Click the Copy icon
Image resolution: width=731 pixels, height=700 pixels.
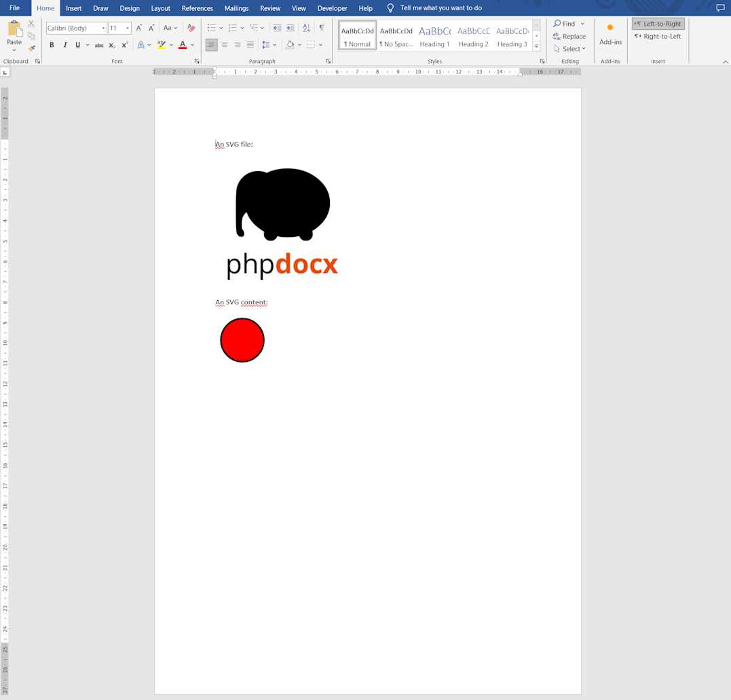pos(31,36)
